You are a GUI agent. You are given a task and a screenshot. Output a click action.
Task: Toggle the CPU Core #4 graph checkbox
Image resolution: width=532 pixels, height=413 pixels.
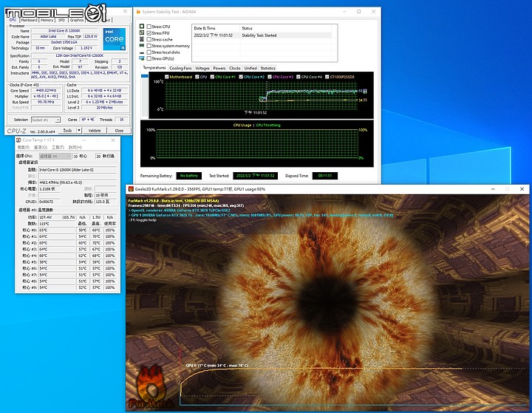point(299,77)
